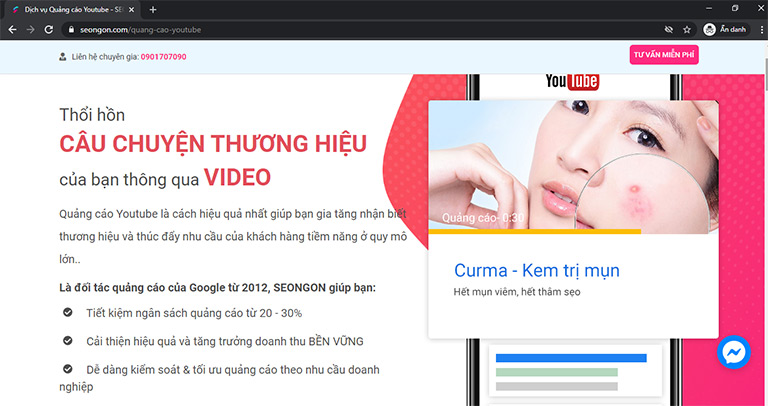Restore down the browser window
The width and height of the screenshot is (768, 406).
(x=735, y=8)
